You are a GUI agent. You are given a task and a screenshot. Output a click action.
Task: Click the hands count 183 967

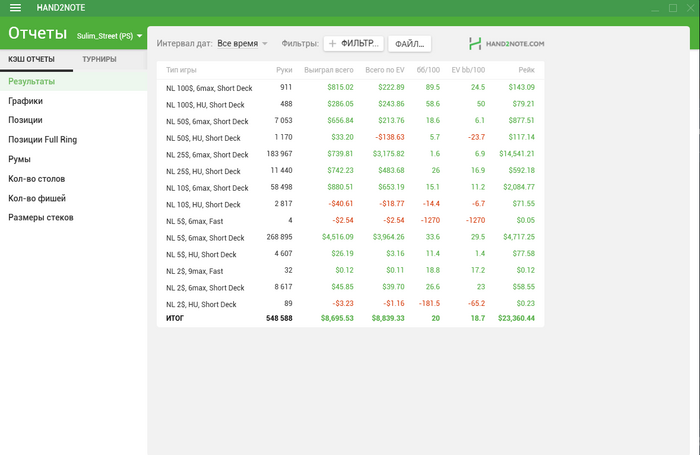tap(279, 154)
